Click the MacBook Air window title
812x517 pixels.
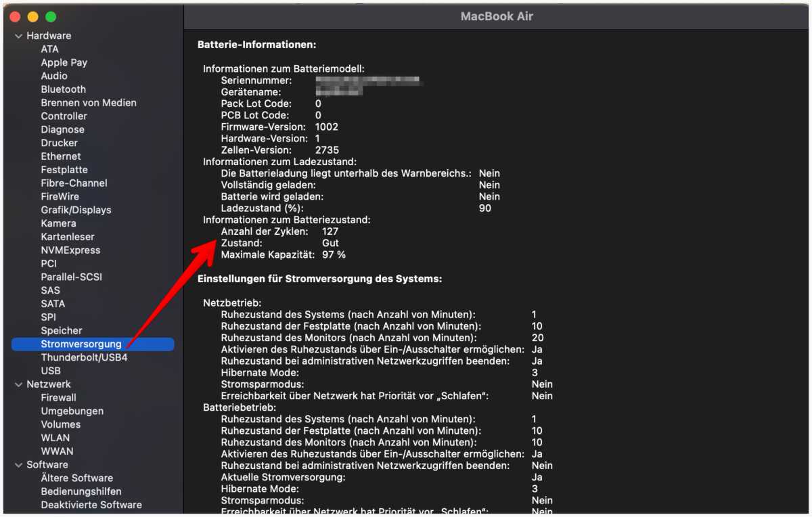(497, 16)
